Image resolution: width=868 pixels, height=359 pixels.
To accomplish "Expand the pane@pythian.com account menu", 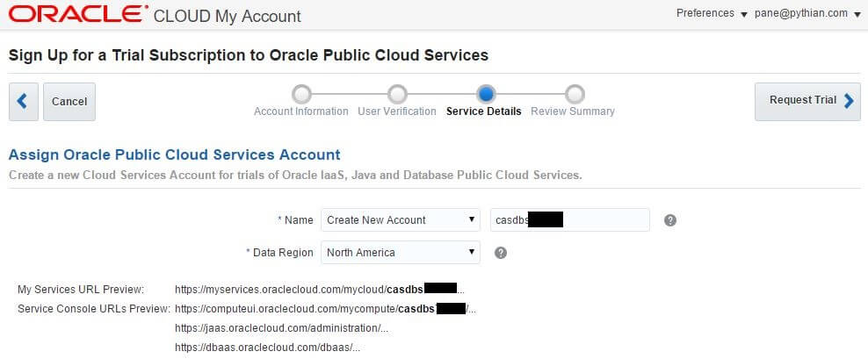I will click(x=807, y=14).
